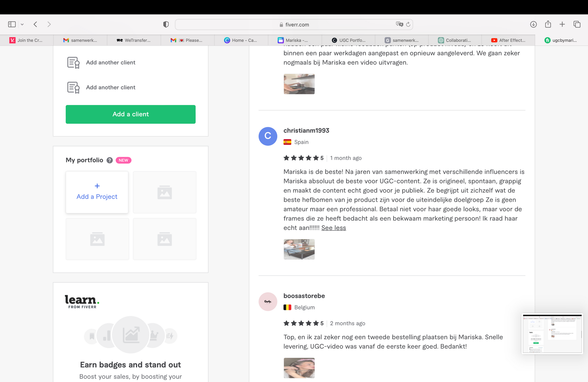Click the My portfolio help question icon

[x=110, y=160]
